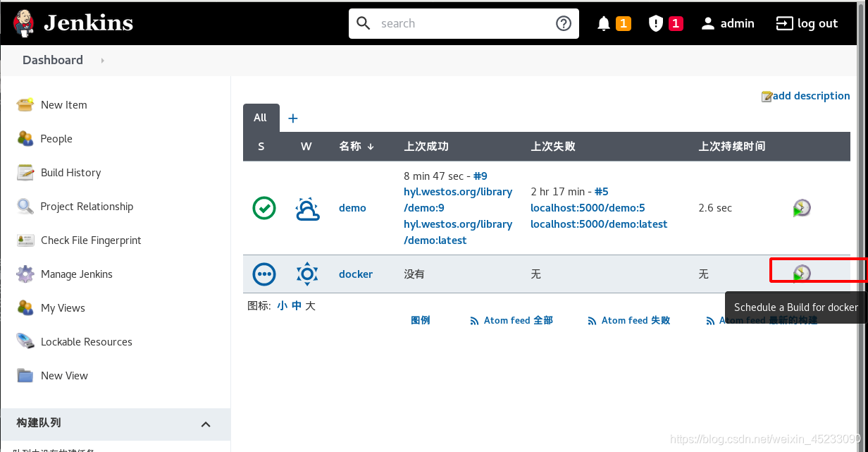Click the Atom feed 失败 RSS icon
The image size is (868, 452).
coord(592,321)
